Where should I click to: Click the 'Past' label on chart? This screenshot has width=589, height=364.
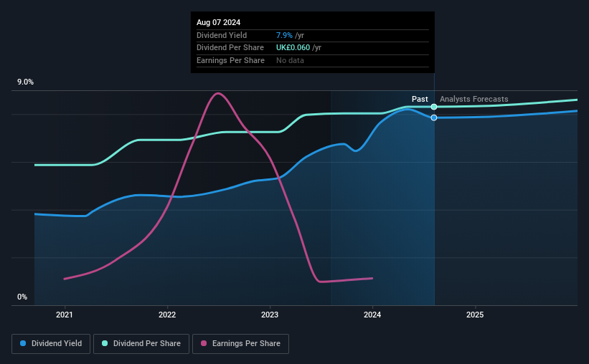[x=420, y=99]
